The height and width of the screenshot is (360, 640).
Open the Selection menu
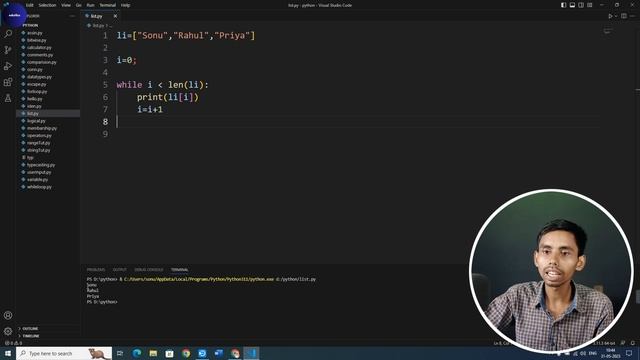pos(47,5)
